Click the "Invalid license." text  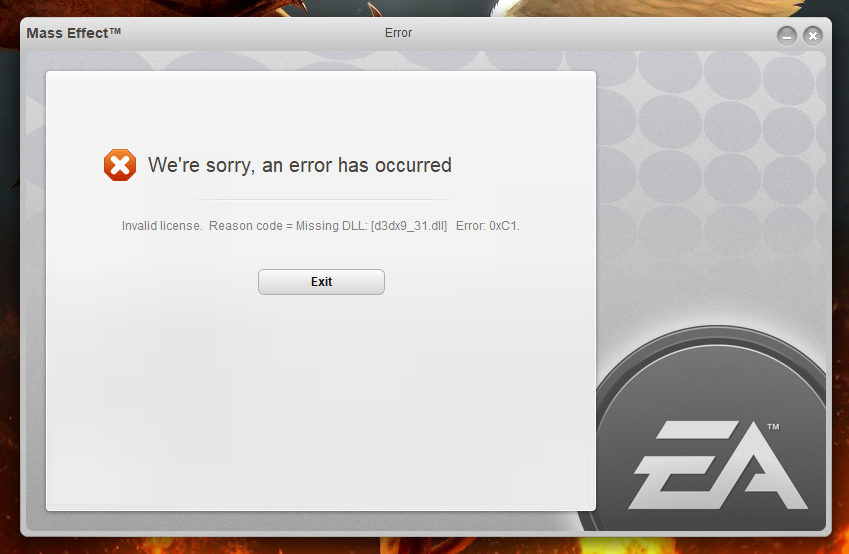click(x=162, y=226)
